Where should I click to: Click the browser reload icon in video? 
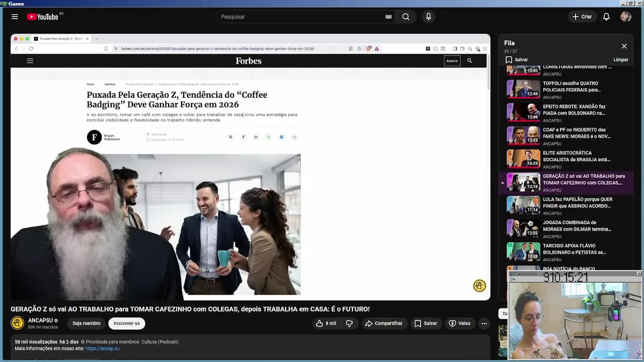(x=31, y=49)
